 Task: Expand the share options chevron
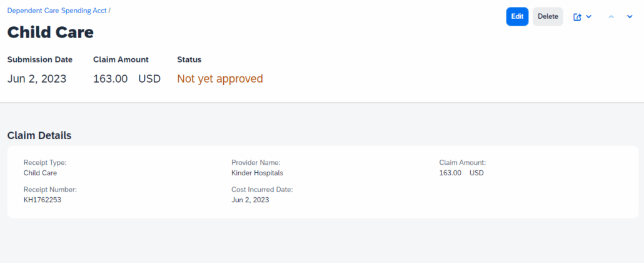coord(589,17)
